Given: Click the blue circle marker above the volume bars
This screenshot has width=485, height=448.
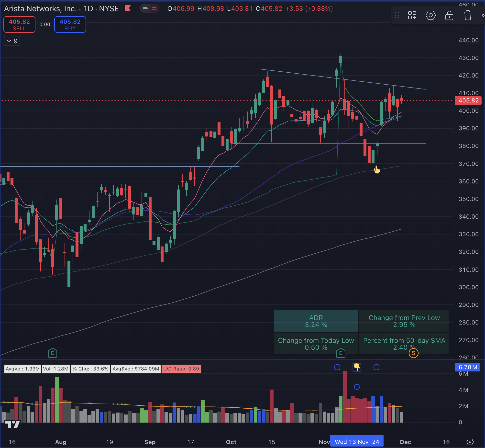Looking at the screenshot, I should pos(357,387).
